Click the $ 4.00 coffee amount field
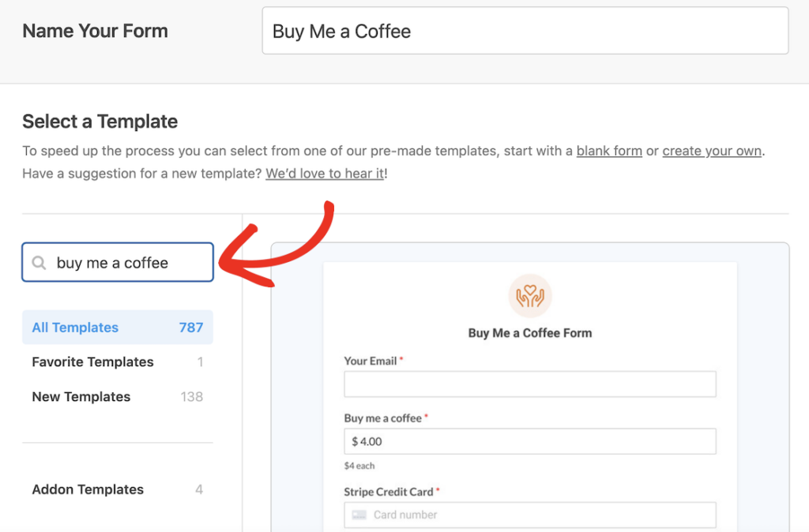The image size is (809, 532). click(530, 441)
